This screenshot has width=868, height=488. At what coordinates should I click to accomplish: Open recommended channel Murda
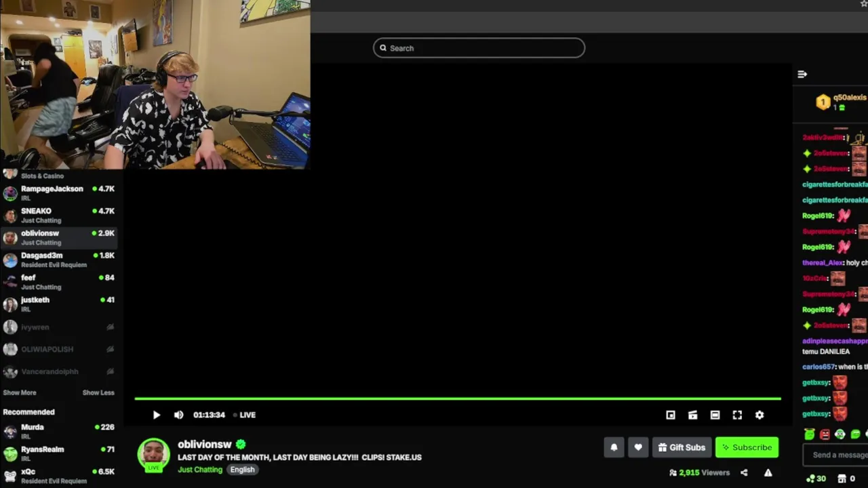(58, 432)
